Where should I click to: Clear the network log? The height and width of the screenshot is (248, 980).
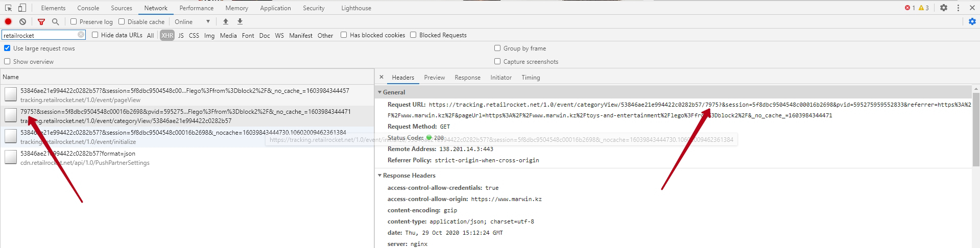[x=22, y=21]
